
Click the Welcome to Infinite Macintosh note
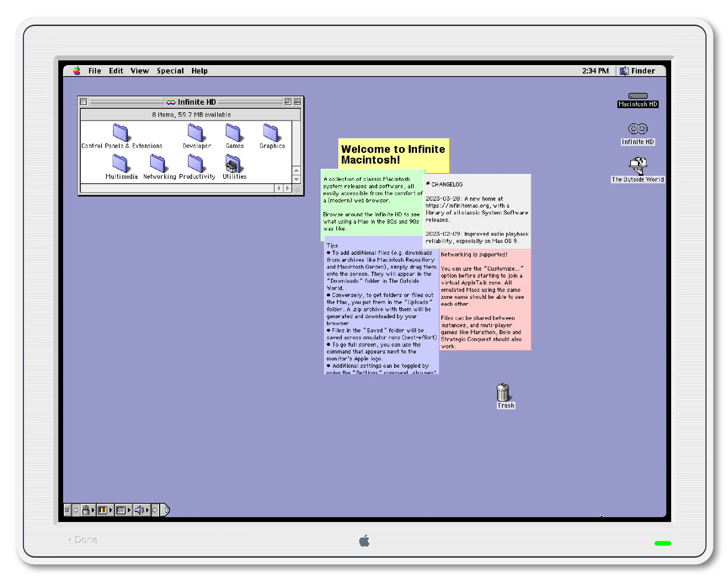[x=393, y=154]
